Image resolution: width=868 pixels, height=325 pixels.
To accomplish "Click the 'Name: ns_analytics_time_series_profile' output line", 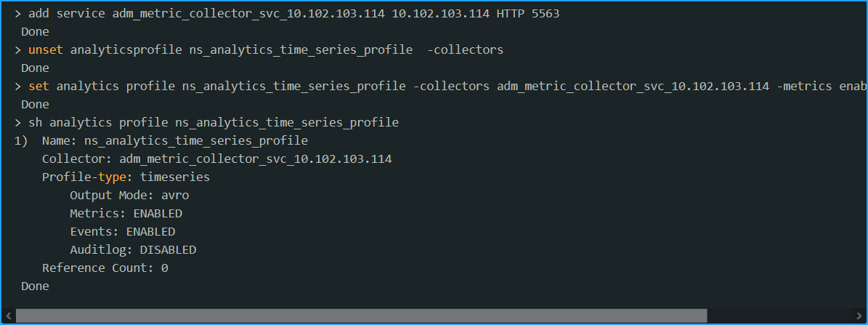I will pos(175,140).
